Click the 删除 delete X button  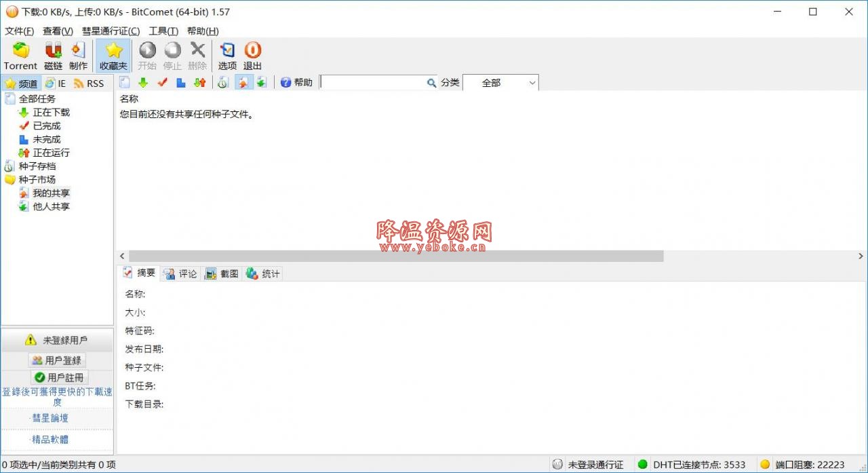197,56
